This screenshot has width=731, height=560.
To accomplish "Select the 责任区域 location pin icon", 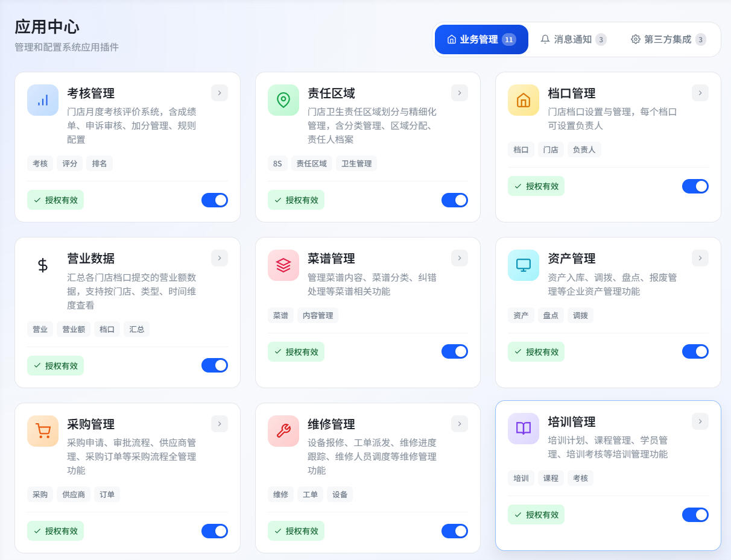I will [x=283, y=100].
